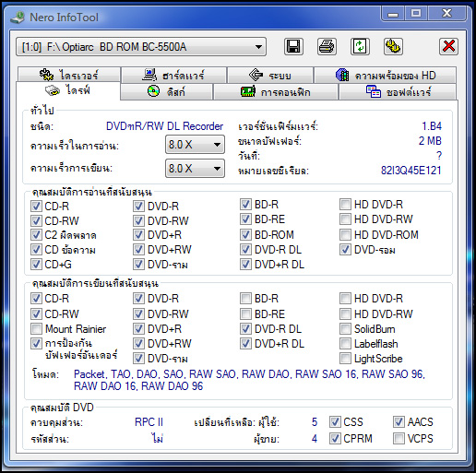Viewport: 476px width, 473px height.
Task: Close the Nero InfoTool window
Action: 446,13
